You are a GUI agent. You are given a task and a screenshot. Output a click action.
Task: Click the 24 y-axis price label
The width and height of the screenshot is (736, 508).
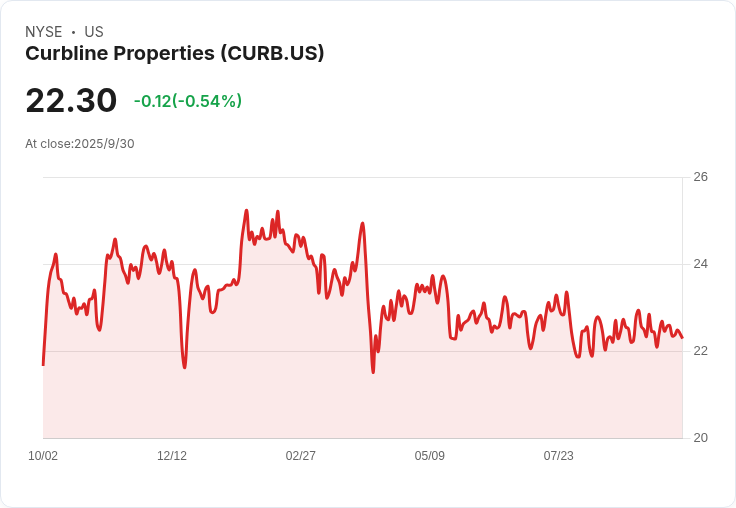click(x=700, y=264)
